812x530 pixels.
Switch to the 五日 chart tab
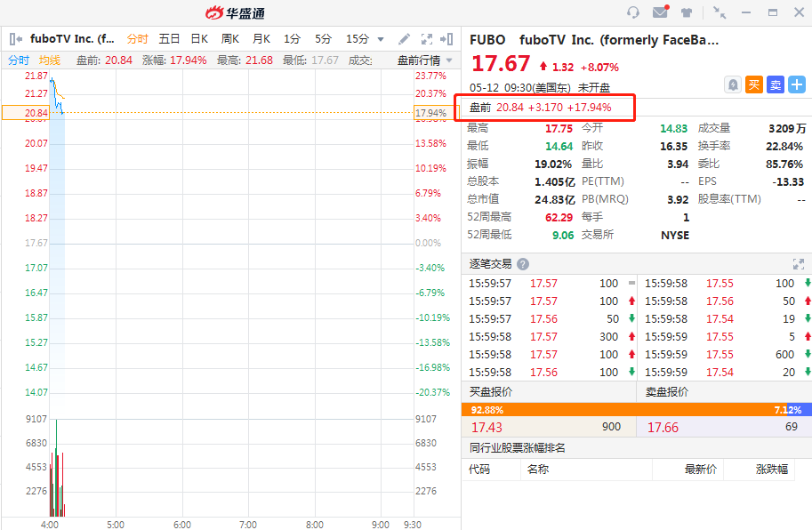[x=169, y=39]
